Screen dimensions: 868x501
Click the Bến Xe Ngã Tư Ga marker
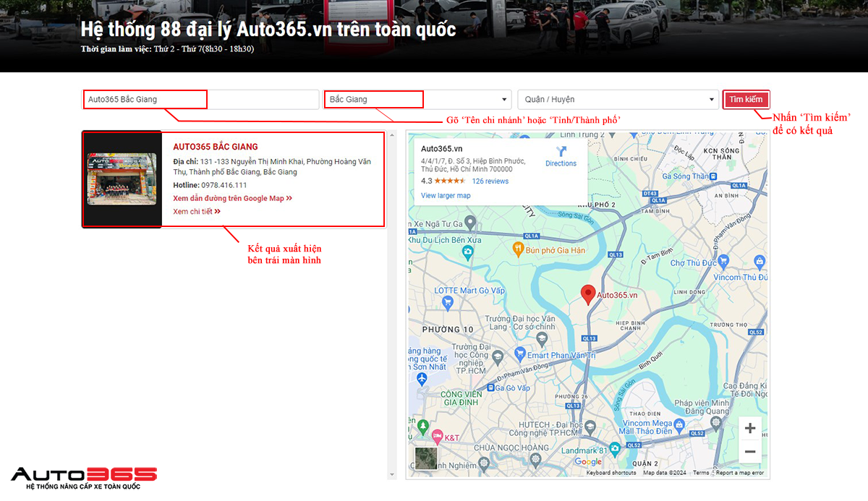(469, 221)
